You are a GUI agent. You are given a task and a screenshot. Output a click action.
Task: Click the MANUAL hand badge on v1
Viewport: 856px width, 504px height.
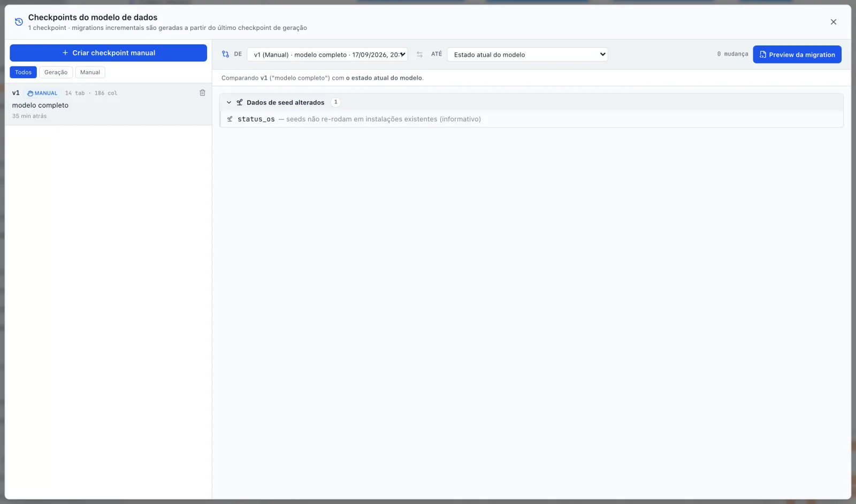(42, 93)
